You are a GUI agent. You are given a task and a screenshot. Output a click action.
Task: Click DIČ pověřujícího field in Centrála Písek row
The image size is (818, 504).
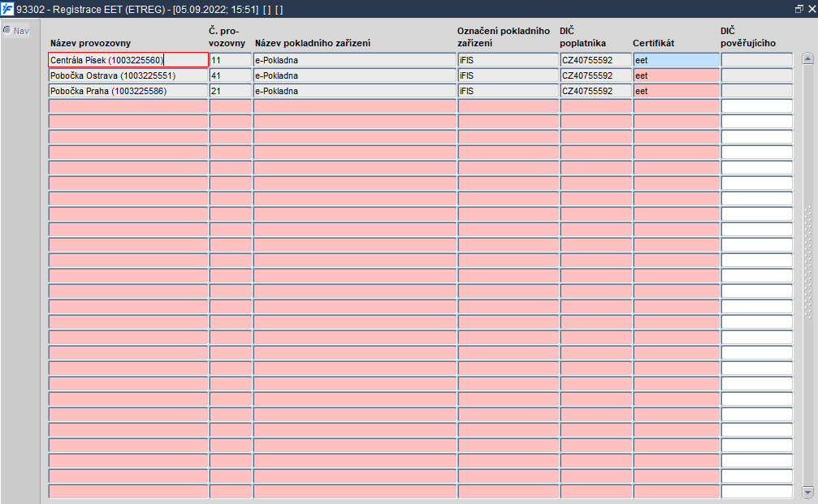[757, 60]
